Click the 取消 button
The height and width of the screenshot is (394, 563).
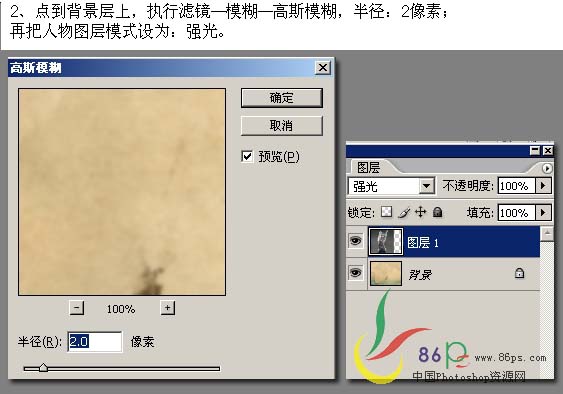[x=282, y=125]
